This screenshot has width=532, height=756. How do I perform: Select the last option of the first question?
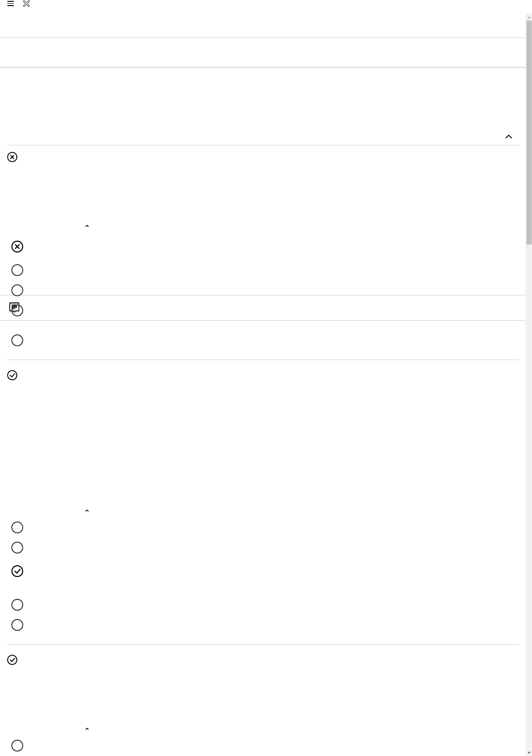[x=17, y=340]
